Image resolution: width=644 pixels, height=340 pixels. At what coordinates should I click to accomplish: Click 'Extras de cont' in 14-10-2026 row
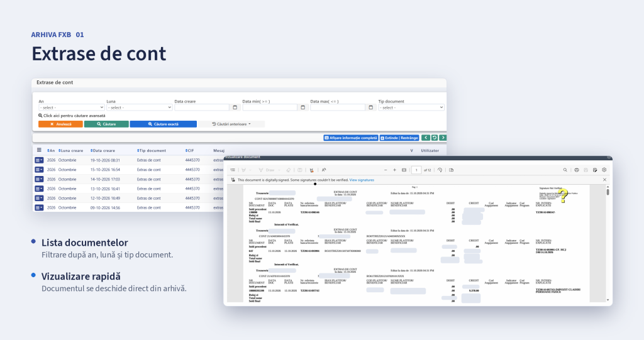click(x=148, y=180)
